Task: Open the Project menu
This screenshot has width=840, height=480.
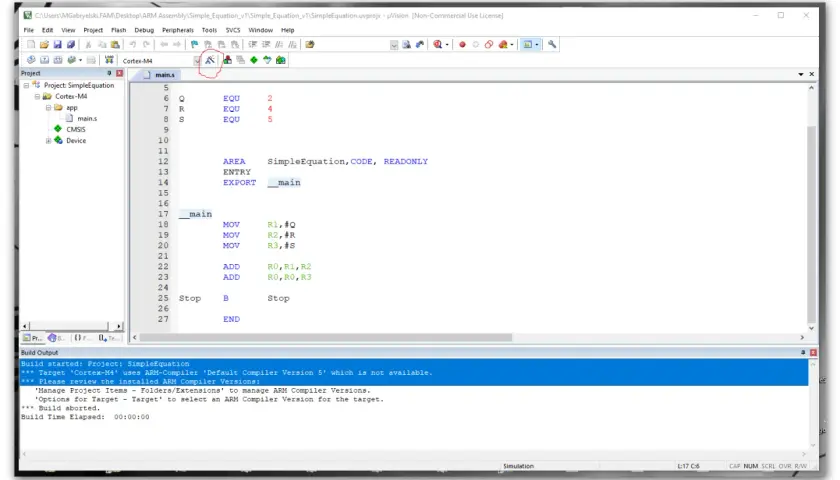Action: 93,30
